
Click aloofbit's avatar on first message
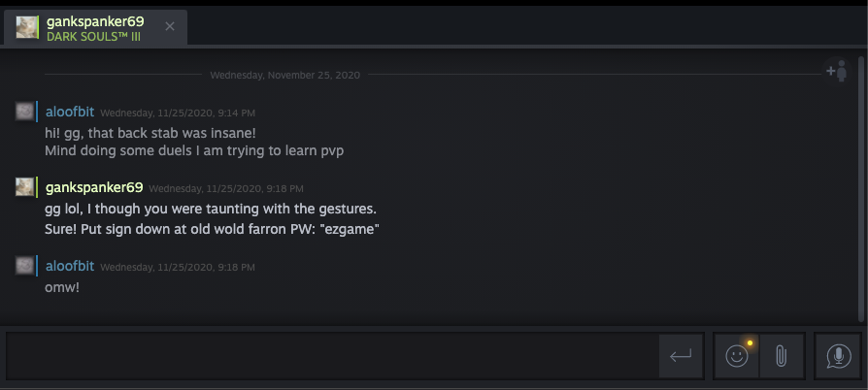click(25, 112)
